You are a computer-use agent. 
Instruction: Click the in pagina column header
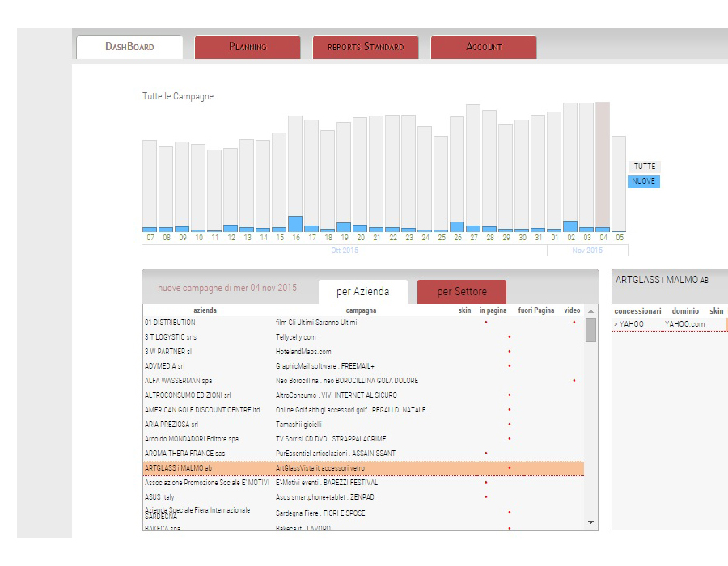coord(493,310)
